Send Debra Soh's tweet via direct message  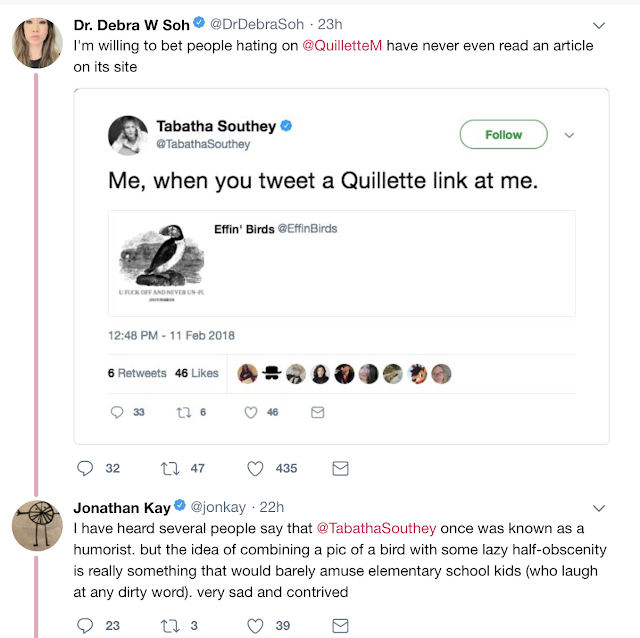pyautogui.click(x=340, y=468)
